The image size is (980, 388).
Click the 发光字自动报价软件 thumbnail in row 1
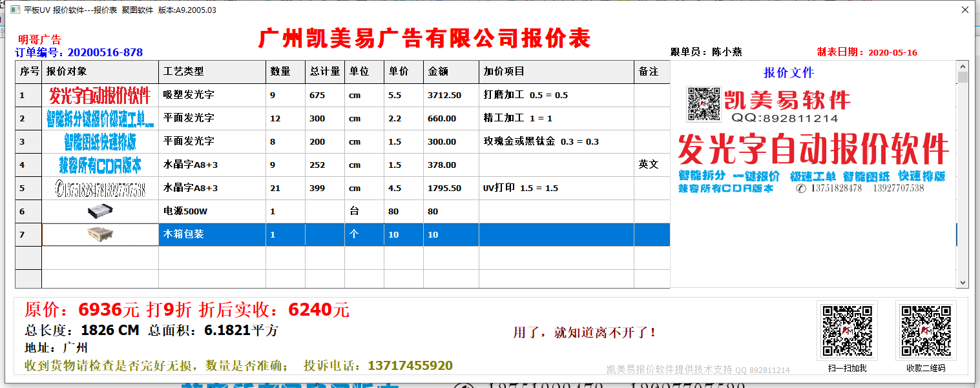point(100,95)
